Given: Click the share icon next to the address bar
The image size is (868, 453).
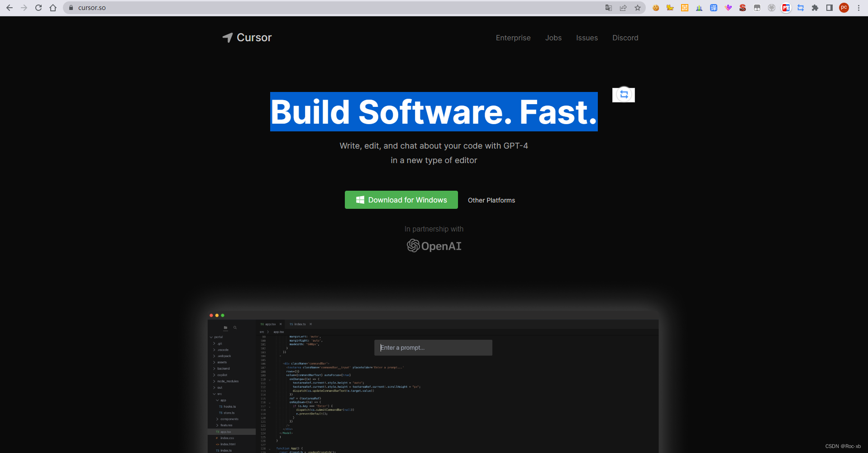Looking at the screenshot, I should pos(623,8).
